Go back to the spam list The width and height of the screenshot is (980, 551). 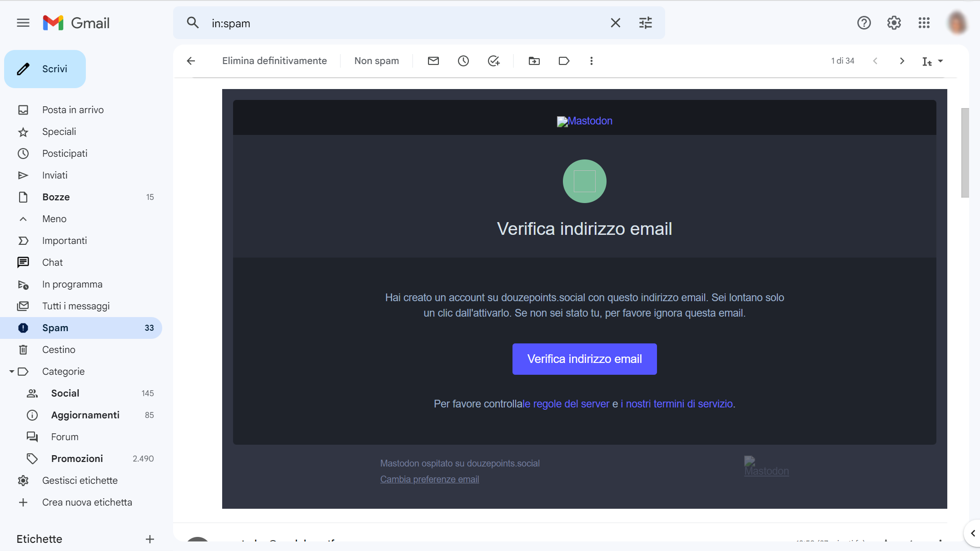pyautogui.click(x=191, y=60)
